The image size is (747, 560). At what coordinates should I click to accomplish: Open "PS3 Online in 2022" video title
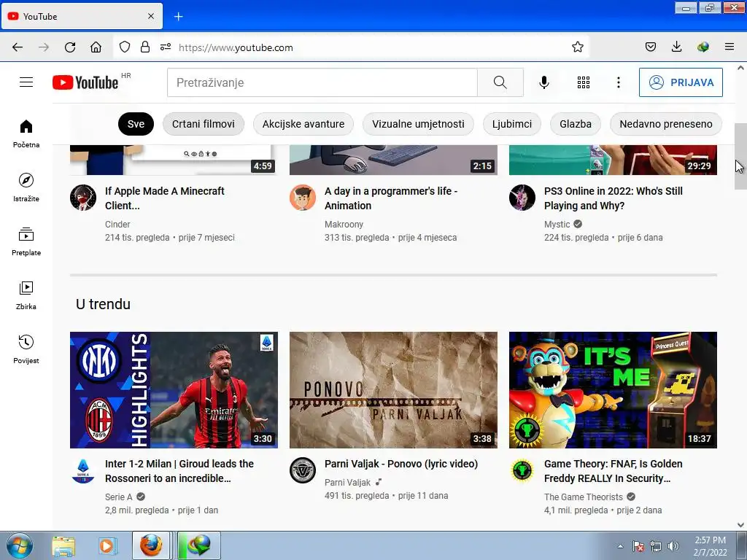[x=613, y=198]
